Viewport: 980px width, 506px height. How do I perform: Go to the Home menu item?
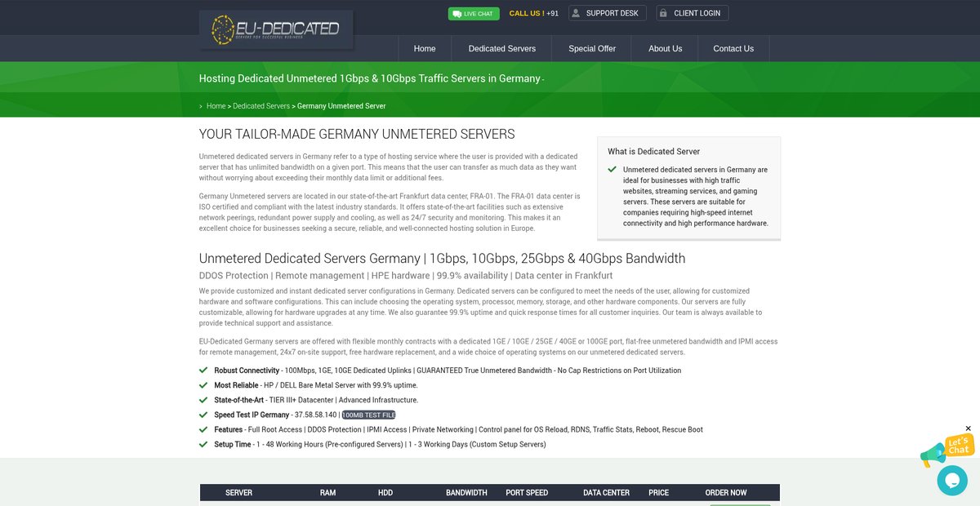425,49
